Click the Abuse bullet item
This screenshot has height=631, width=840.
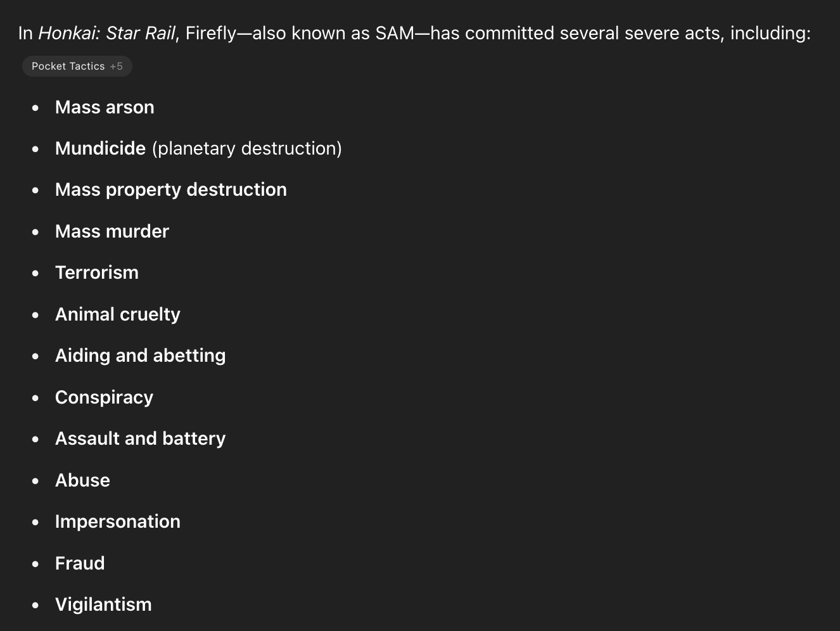click(x=82, y=480)
